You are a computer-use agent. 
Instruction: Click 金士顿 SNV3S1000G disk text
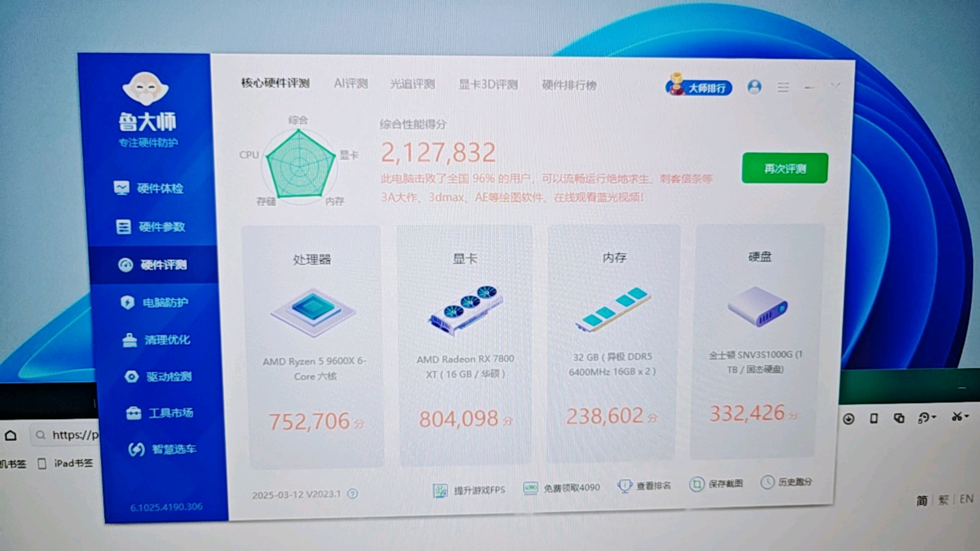click(755, 362)
